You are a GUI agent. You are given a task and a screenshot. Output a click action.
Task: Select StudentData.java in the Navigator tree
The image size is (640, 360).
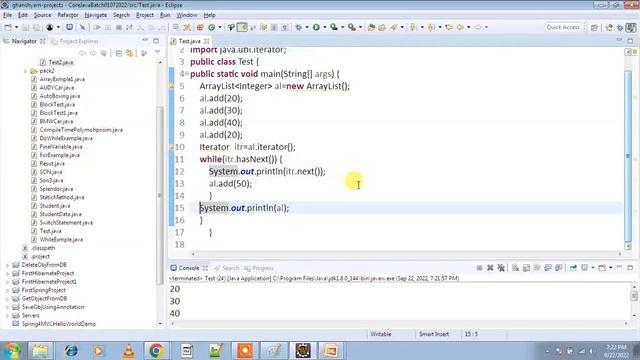pyautogui.click(x=60, y=214)
